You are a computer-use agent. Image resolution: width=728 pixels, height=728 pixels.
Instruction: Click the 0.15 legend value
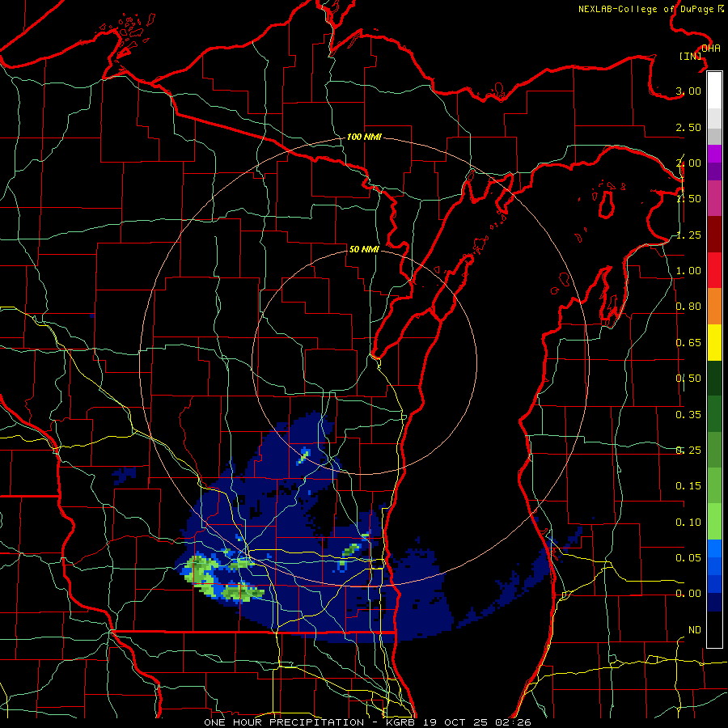(x=688, y=486)
